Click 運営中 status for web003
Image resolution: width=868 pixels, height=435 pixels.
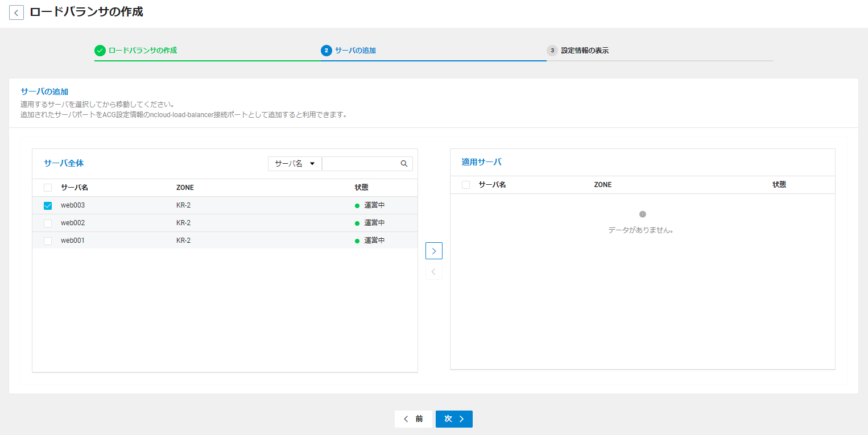coord(370,205)
